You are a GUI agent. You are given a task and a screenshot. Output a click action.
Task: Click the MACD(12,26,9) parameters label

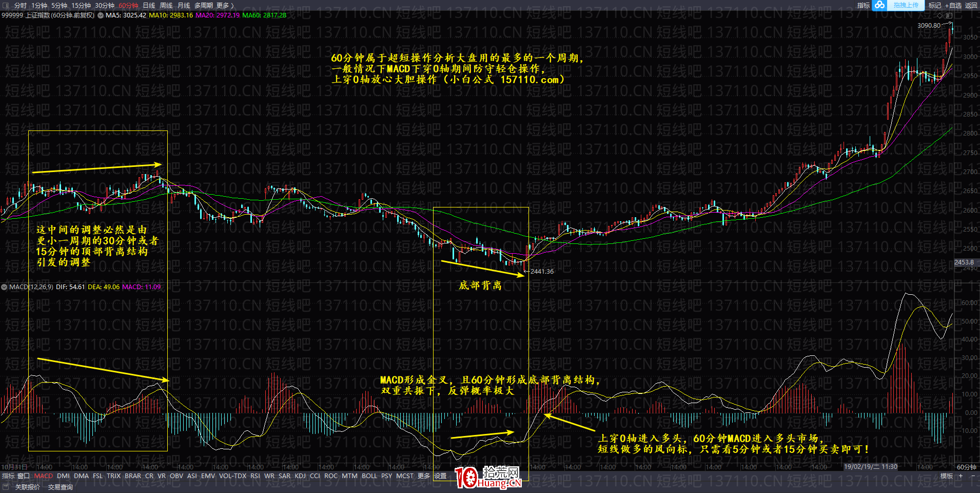pos(31,287)
